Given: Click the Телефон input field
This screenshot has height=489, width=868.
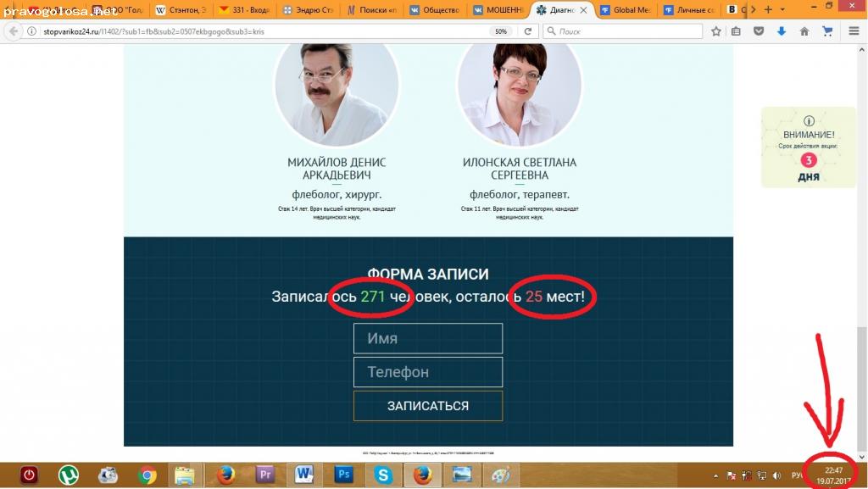Looking at the screenshot, I should click(x=428, y=372).
